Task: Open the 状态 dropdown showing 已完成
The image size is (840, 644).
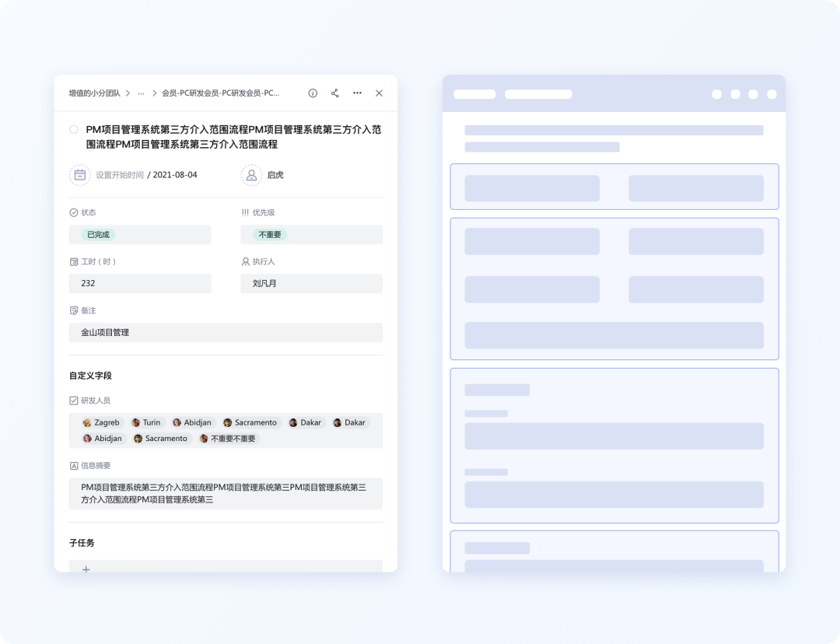Action: [x=140, y=235]
